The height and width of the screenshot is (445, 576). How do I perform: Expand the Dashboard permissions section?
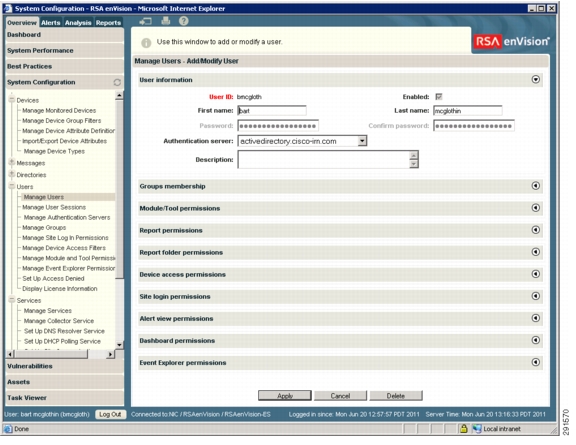coord(536,340)
